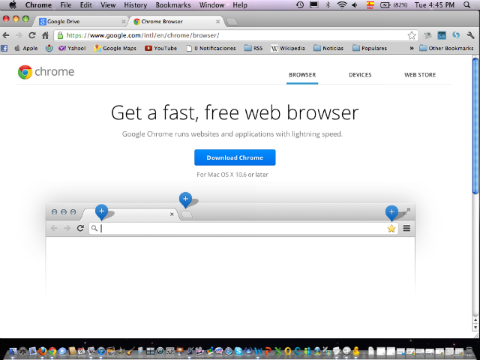This screenshot has height=360, width=480.
Task: Open the File menu
Action: (66, 5)
